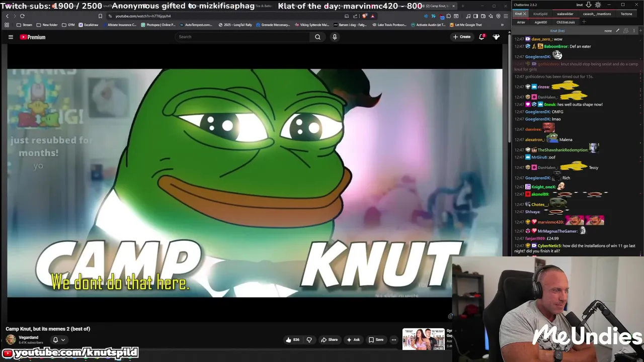The image size is (644, 362).
Task: Add a new Chatterino tab with plus
Action: tap(584, 22)
